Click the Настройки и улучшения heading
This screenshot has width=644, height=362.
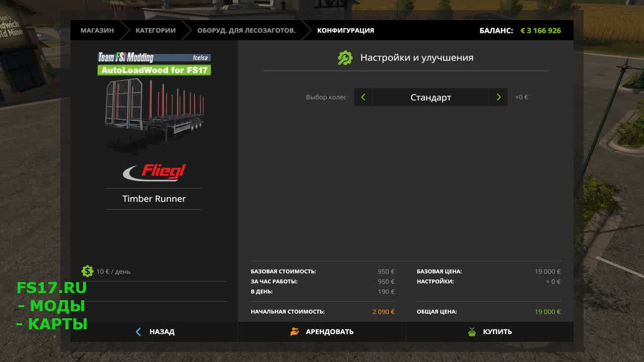click(x=417, y=58)
